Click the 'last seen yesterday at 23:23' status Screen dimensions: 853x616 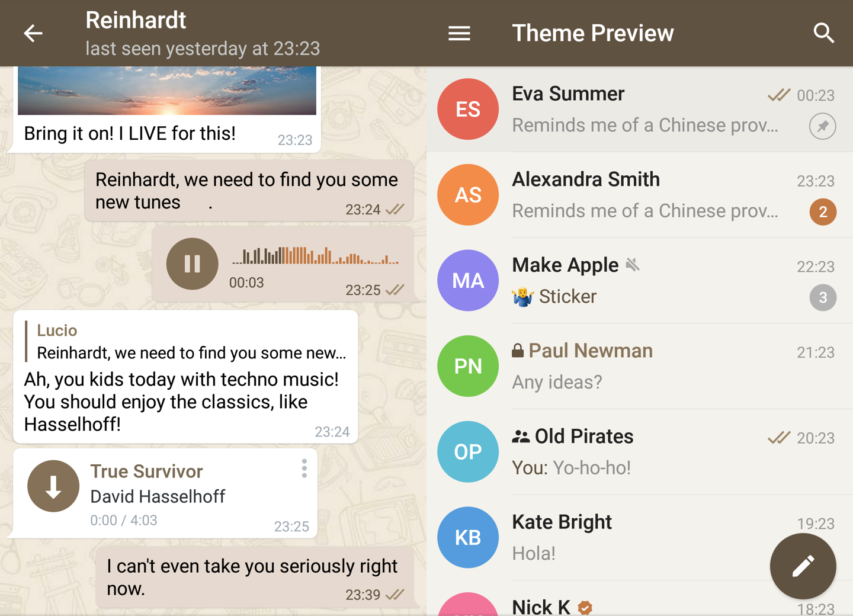[203, 49]
